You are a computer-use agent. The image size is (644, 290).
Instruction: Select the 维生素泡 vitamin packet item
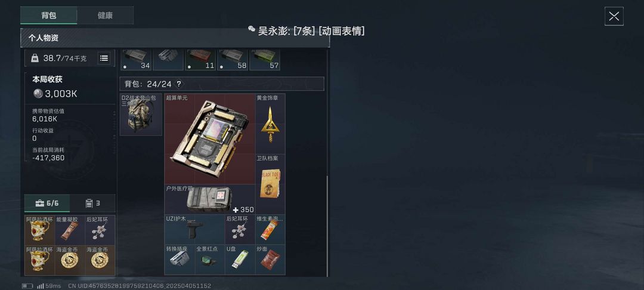270,229
